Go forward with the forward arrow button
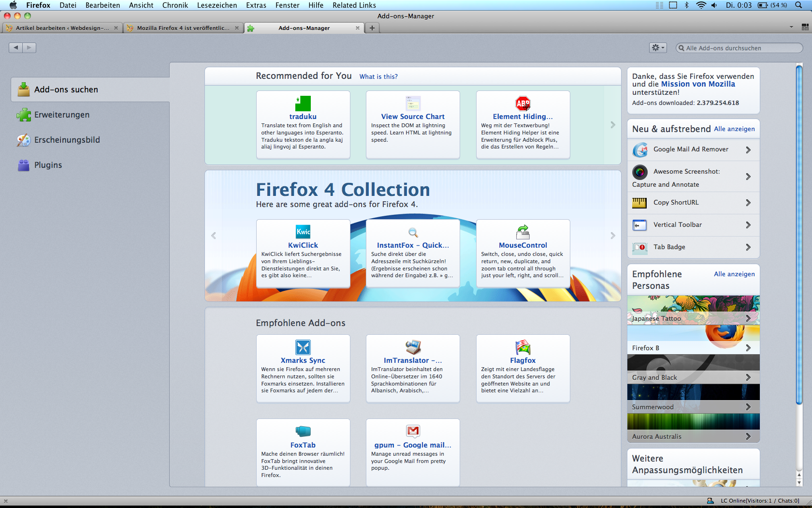This screenshot has height=508, width=812. (x=29, y=47)
